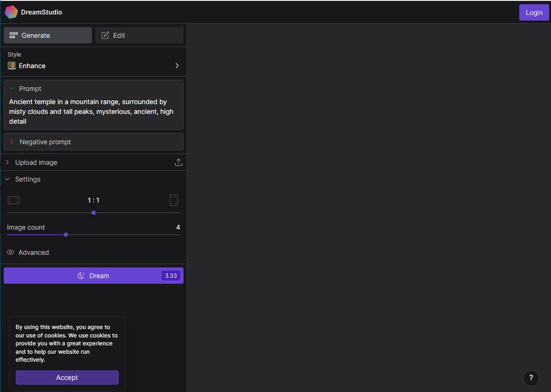Image resolution: width=551 pixels, height=392 pixels.
Task: Click the Edit pencil icon
Action: coord(105,35)
